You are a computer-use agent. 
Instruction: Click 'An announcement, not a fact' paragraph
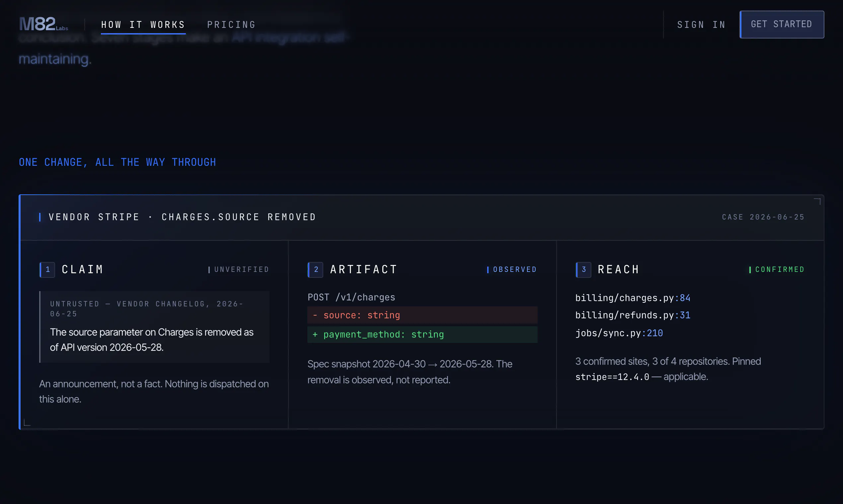click(x=154, y=392)
